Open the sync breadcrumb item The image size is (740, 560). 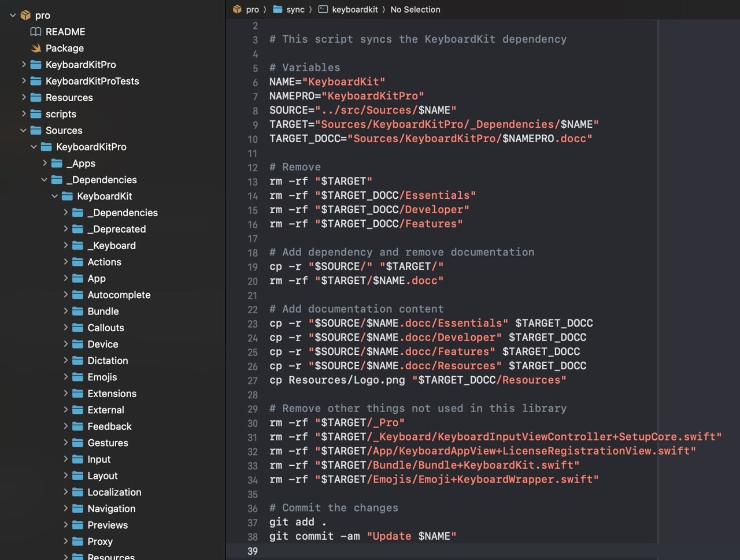tap(295, 9)
